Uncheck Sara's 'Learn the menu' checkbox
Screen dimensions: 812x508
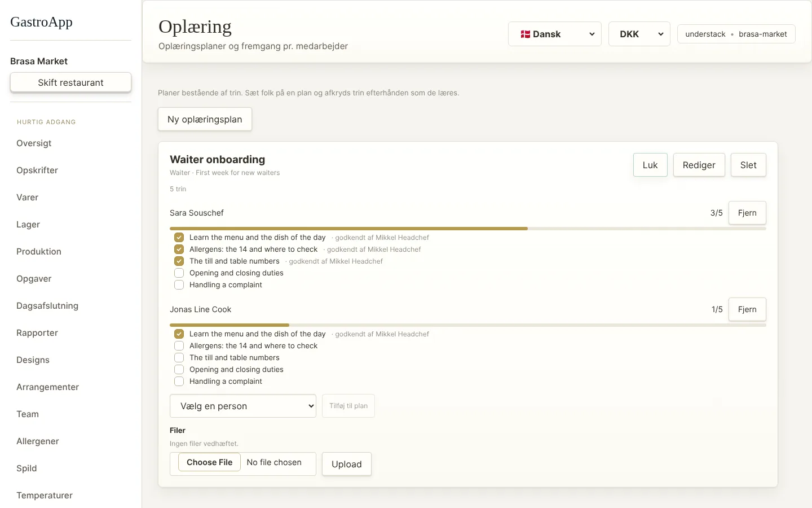click(179, 238)
